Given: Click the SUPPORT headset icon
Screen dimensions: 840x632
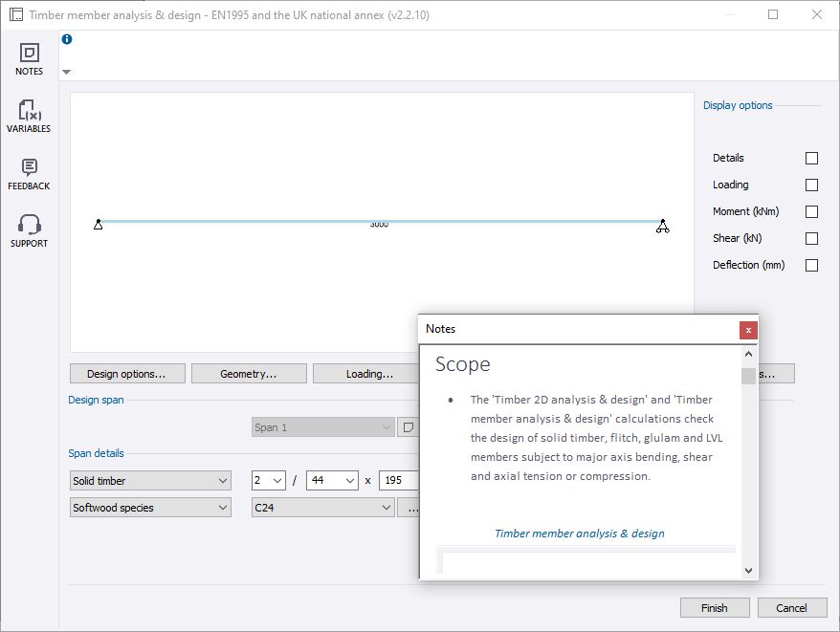Looking at the screenshot, I should [29, 229].
